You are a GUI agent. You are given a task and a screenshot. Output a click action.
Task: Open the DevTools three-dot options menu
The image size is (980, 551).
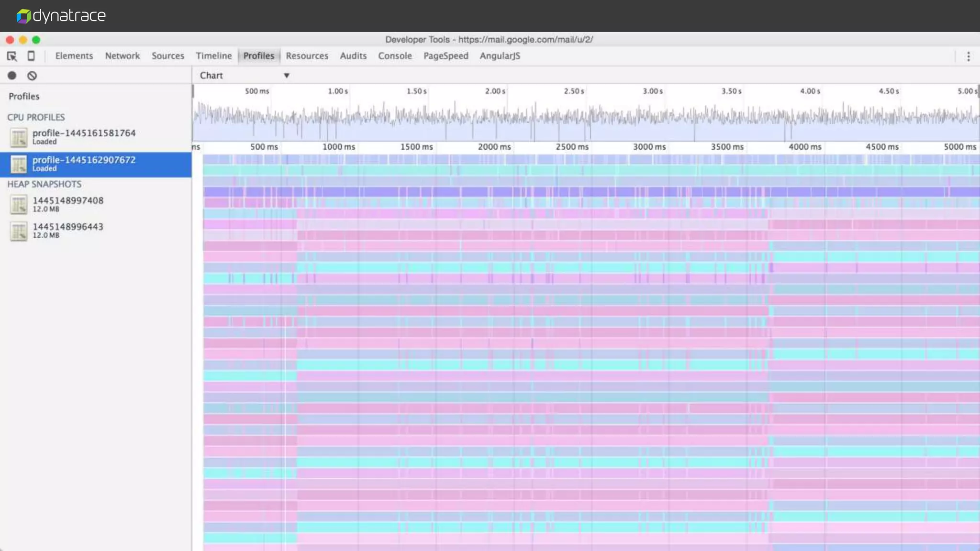coord(968,56)
